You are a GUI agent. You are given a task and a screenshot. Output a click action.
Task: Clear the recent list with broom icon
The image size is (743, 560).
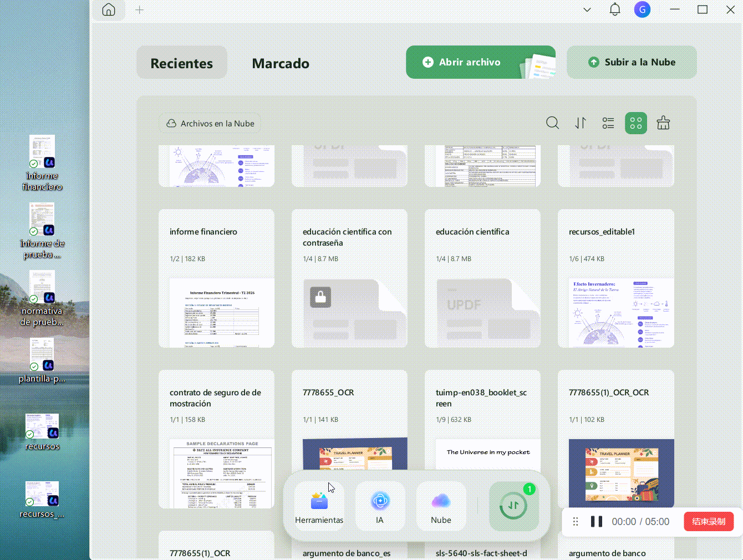pyautogui.click(x=663, y=123)
